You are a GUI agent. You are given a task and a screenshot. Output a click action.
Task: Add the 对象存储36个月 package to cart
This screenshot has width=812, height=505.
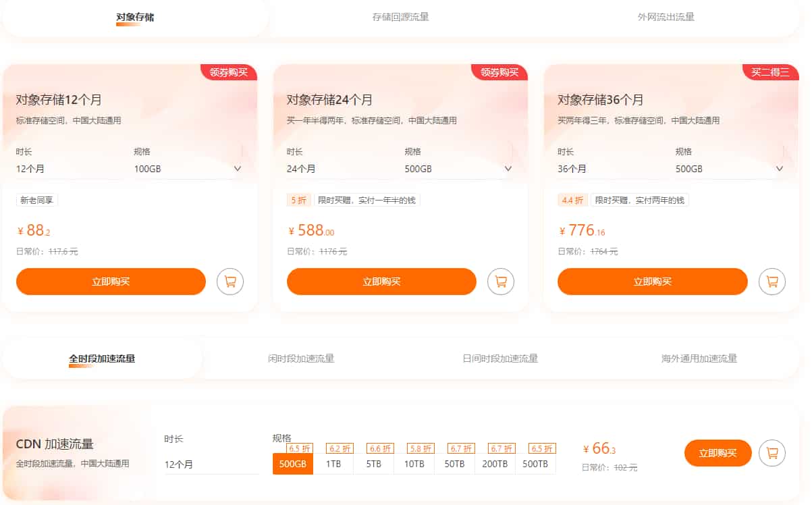(772, 282)
